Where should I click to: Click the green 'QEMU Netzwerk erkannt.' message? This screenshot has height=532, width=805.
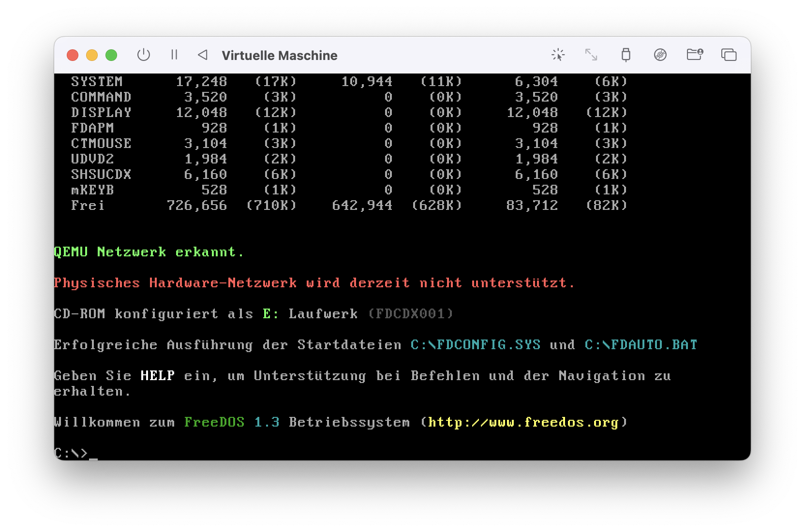(x=149, y=252)
